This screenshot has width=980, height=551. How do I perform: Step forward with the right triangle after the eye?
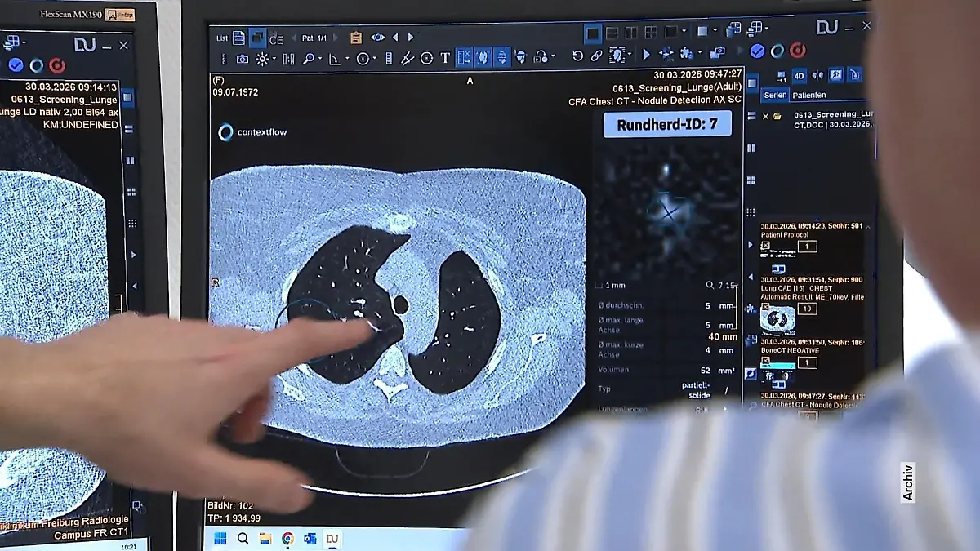[x=411, y=38]
